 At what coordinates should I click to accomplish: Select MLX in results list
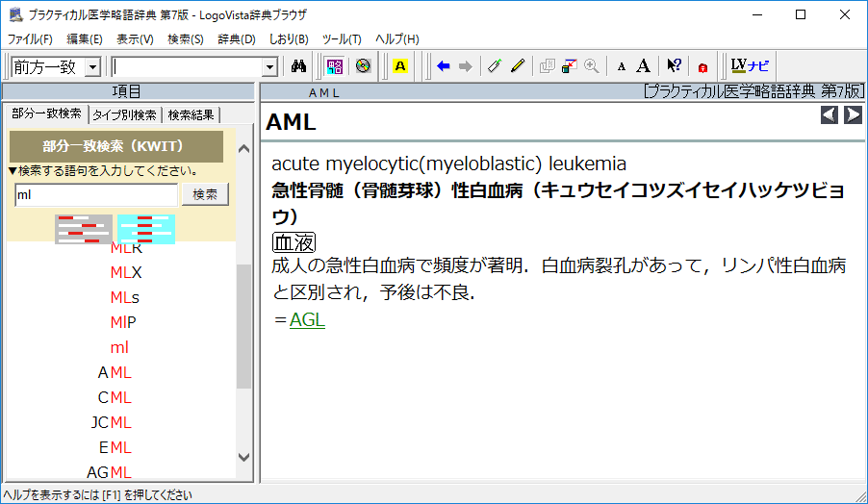126,272
